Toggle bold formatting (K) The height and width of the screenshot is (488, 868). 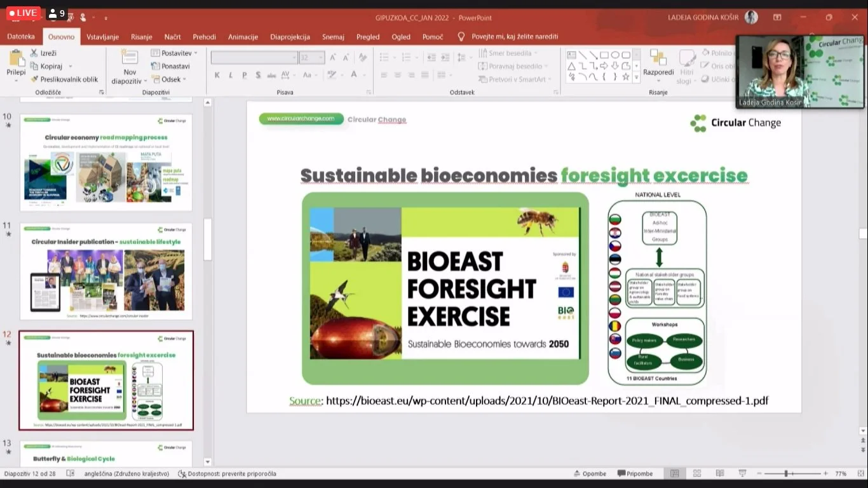pos(217,75)
